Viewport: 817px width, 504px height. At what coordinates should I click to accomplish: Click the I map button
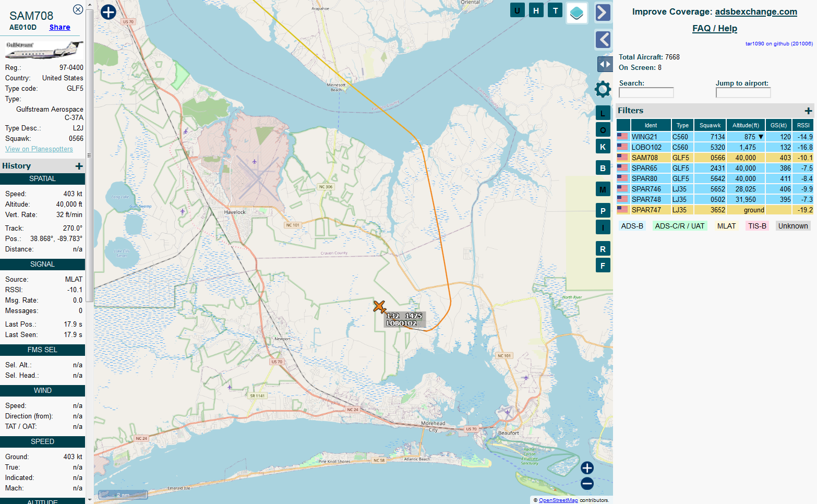603,227
